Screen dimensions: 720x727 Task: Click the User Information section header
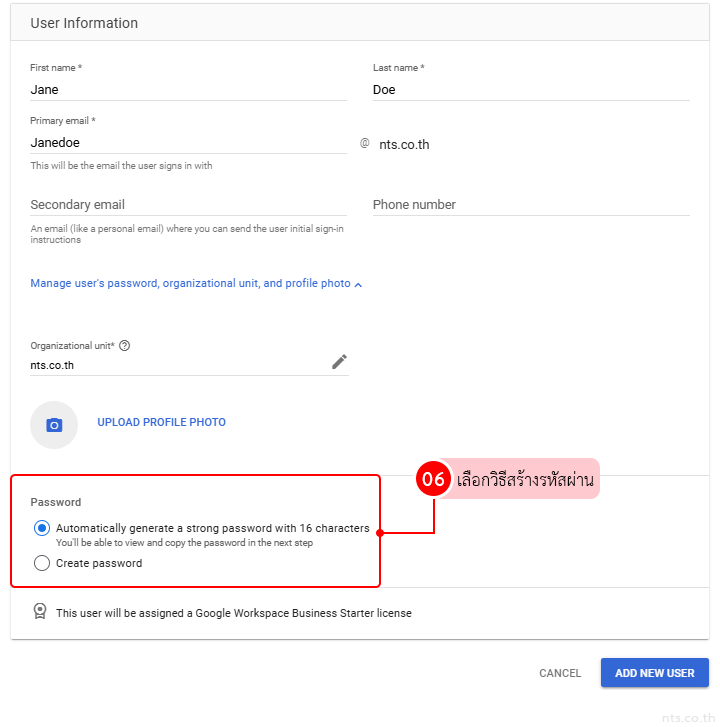coord(85,23)
